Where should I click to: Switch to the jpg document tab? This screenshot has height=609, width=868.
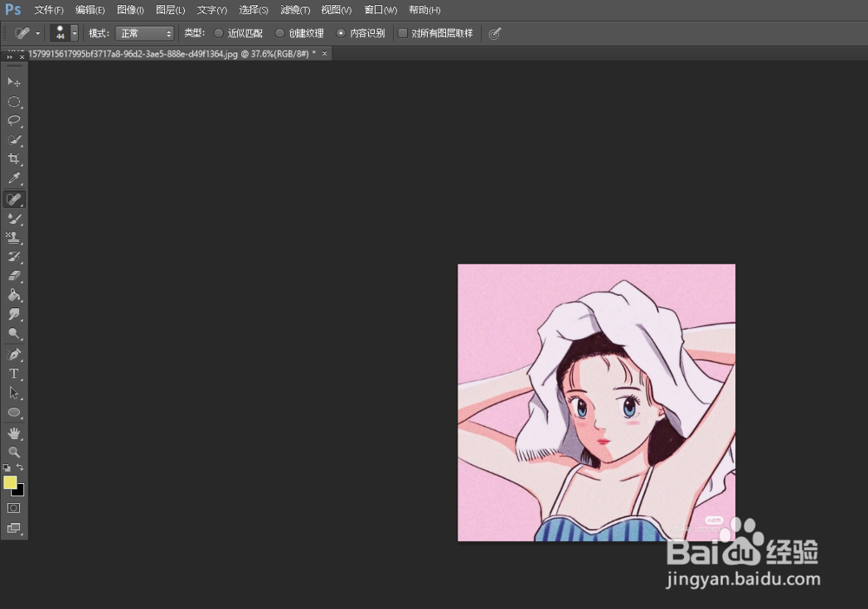click(172, 54)
